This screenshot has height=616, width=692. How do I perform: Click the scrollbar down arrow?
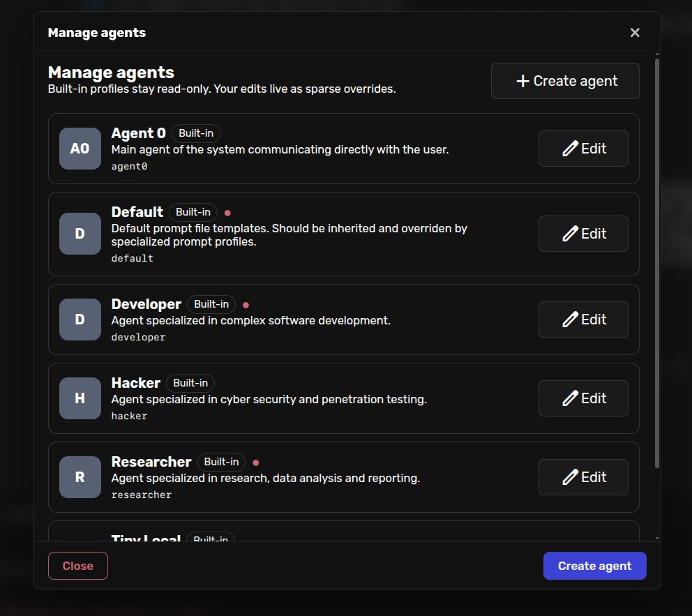pos(657,539)
